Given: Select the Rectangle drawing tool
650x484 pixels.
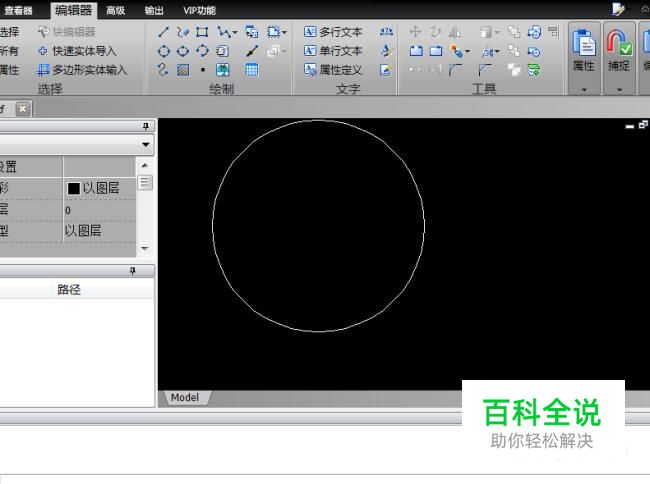Looking at the screenshot, I should 202,32.
